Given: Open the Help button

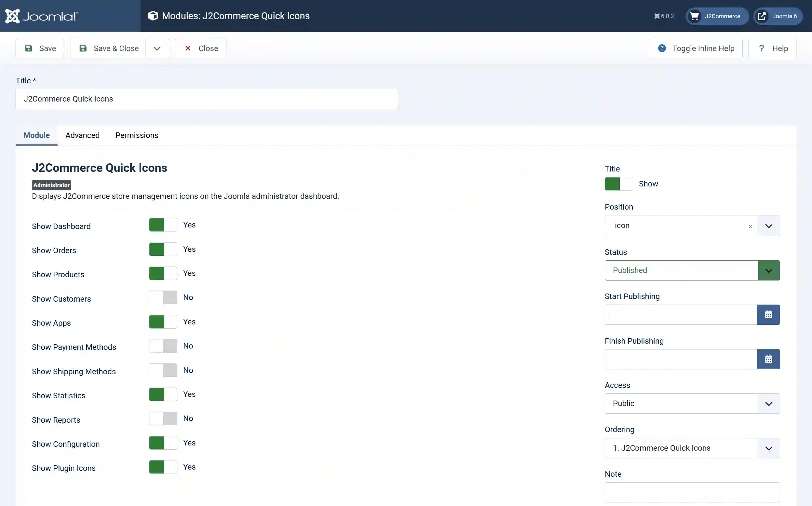Looking at the screenshot, I should (x=772, y=48).
